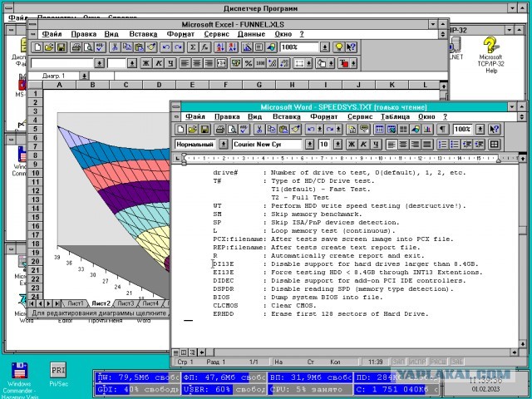Toggle Bold (Ж) in Excel formatting bar
The width and height of the screenshot is (532, 399).
[146, 63]
